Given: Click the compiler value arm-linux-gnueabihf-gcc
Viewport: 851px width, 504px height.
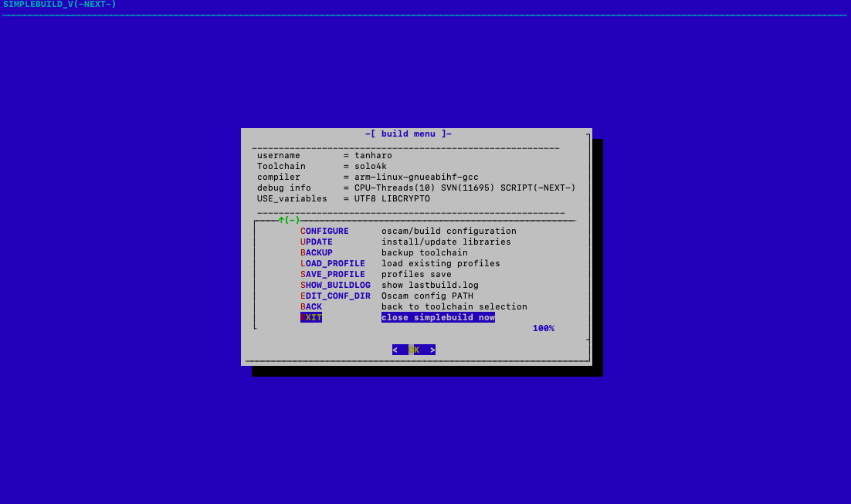Looking at the screenshot, I should [416, 177].
